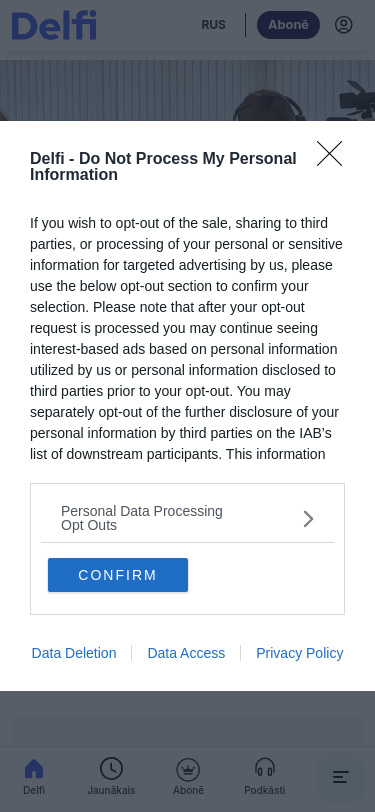Screen dimensions: 375x812
Task: Tap the Jaunākais tab label
Action: (x=111, y=790)
